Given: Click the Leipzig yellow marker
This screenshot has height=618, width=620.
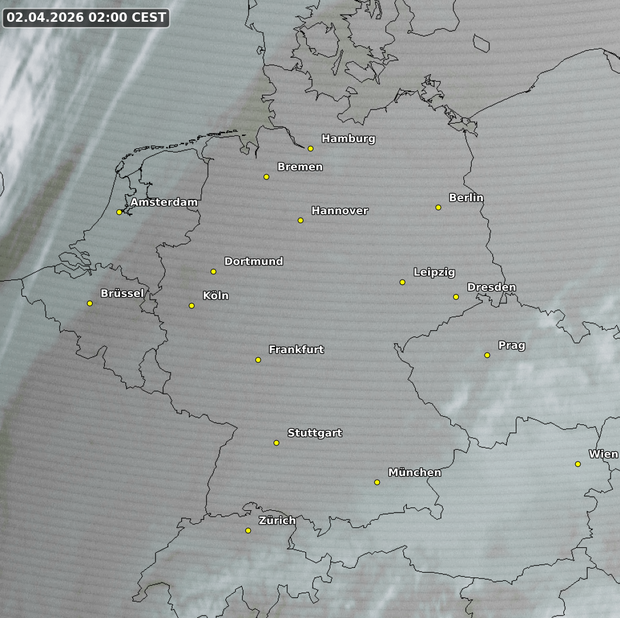Looking at the screenshot, I should 403,282.
